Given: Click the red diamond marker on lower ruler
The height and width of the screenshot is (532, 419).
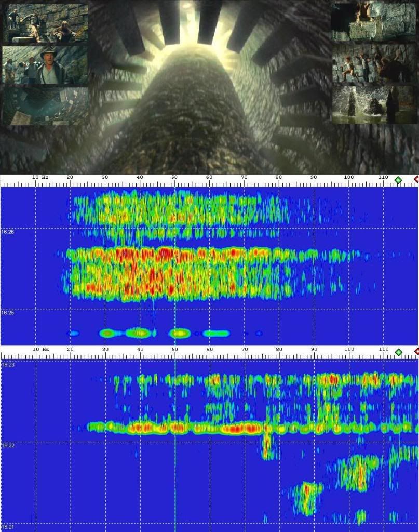Looking at the screenshot, I should (x=416, y=352).
